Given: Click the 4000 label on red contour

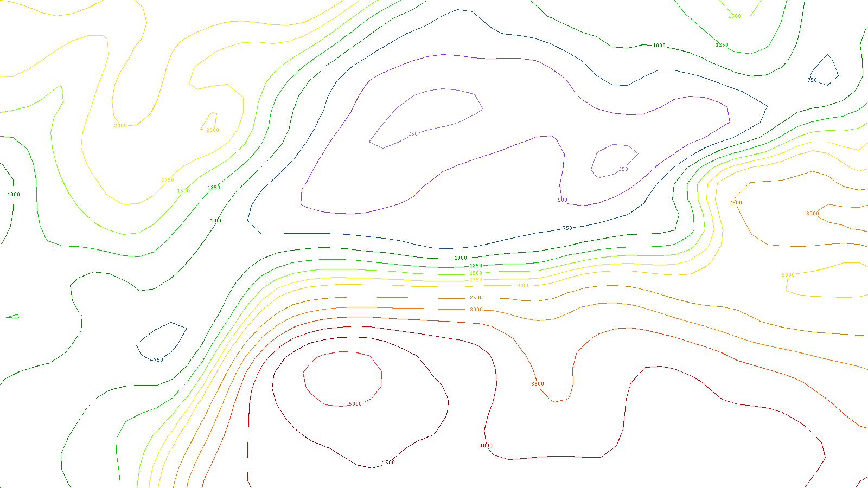Looking at the screenshot, I should coord(486,446).
